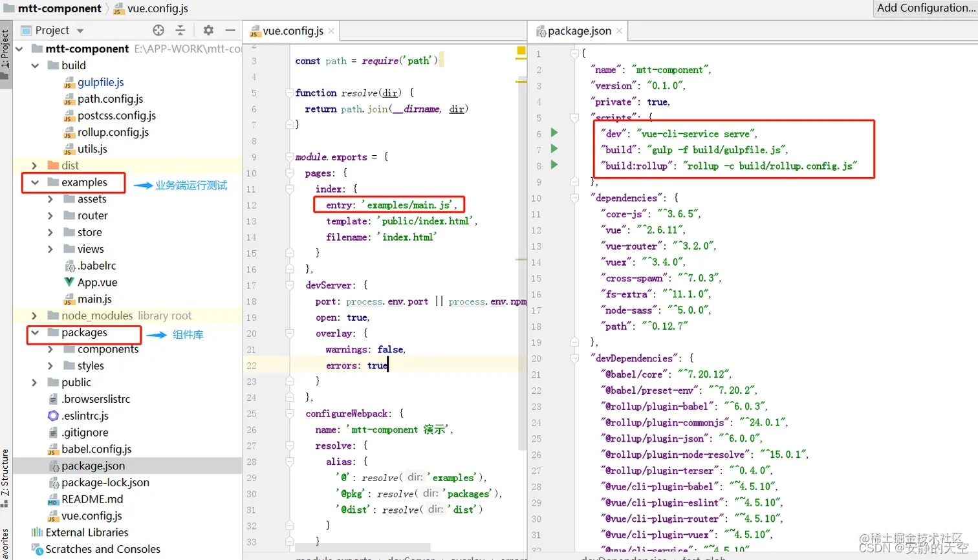This screenshot has width=978, height=560.
Task: Fold the dependencies block in package.json
Action: click(574, 197)
